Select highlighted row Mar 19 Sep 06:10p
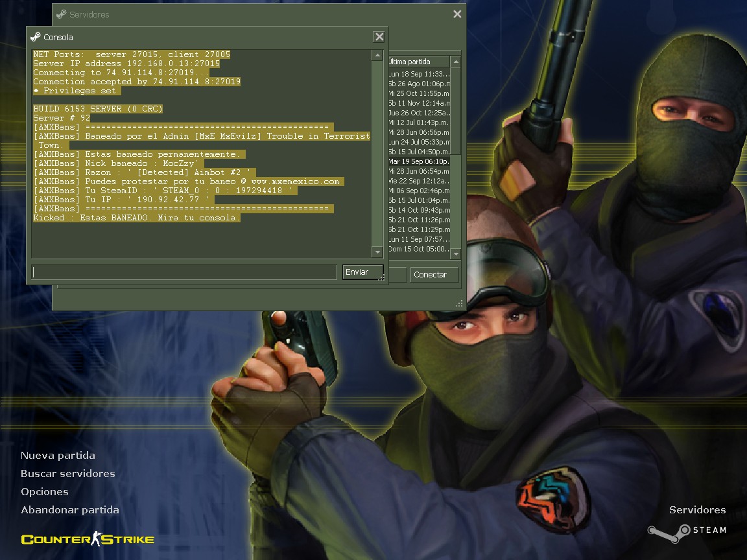747x560 pixels. pyautogui.click(x=419, y=161)
